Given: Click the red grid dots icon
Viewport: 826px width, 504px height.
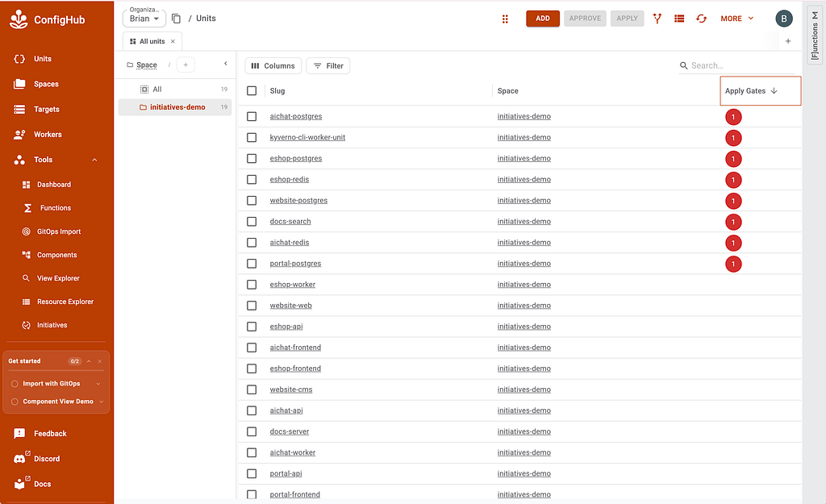Looking at the screenshot, I should [x=505, y=19].
